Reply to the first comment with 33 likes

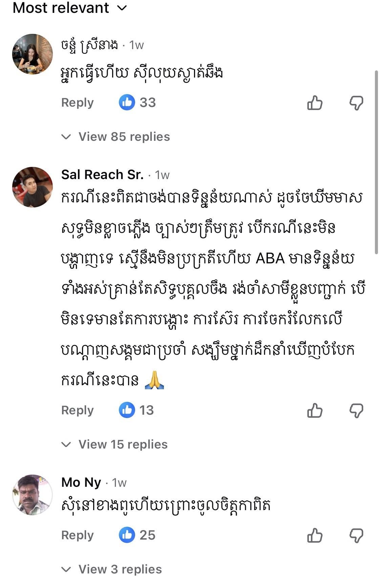click(77, 103)
